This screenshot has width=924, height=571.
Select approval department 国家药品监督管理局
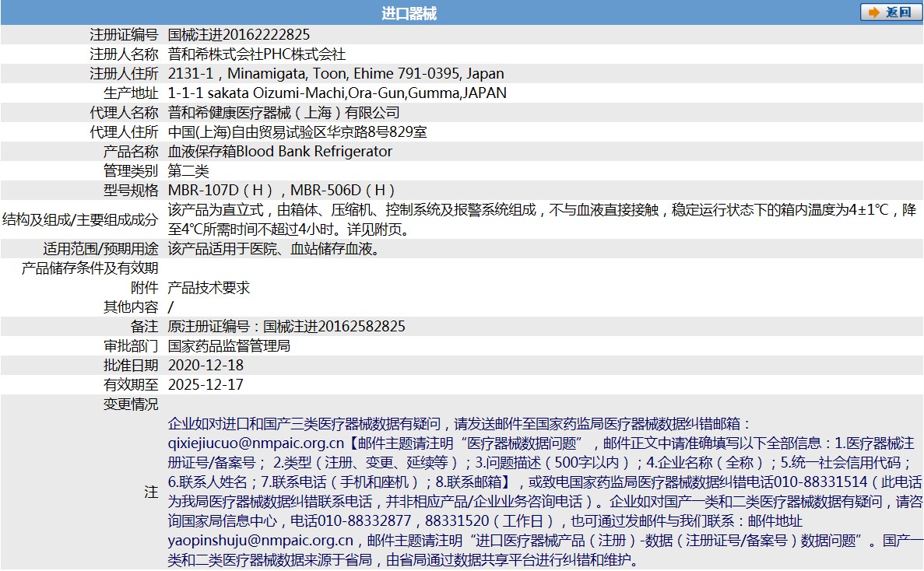point(229,345)
